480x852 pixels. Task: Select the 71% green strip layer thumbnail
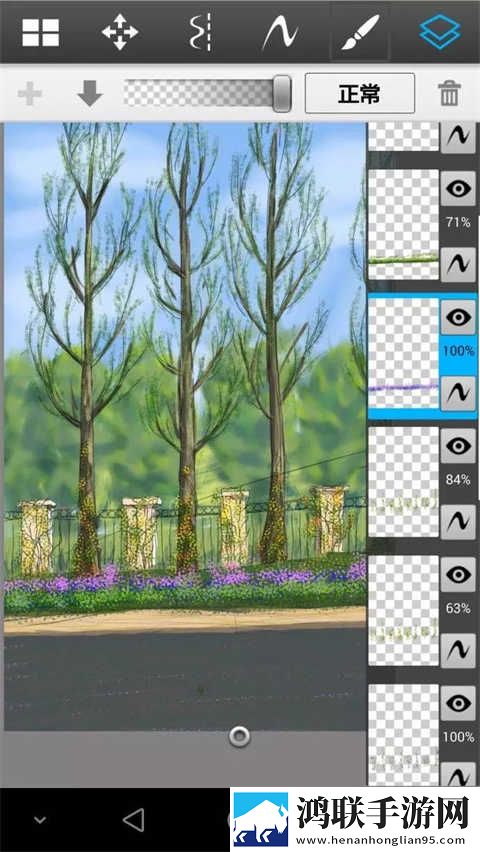coord(403,224)
